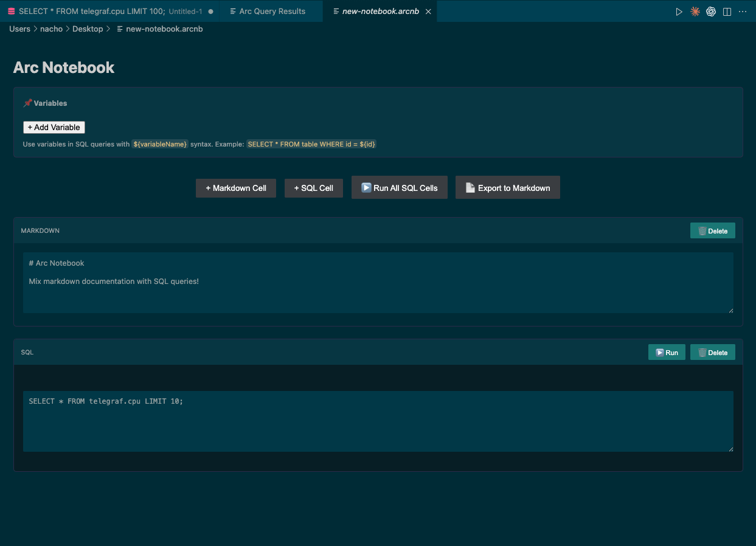The width and height of the screenshot is (756, 546).
Task: Split the editor with the split icon
Action: point(727,12)
